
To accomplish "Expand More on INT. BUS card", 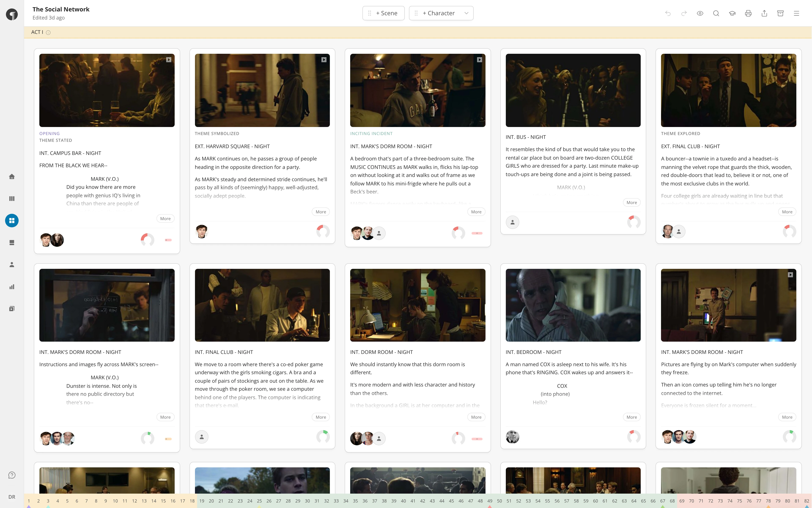I will point(631,202).
